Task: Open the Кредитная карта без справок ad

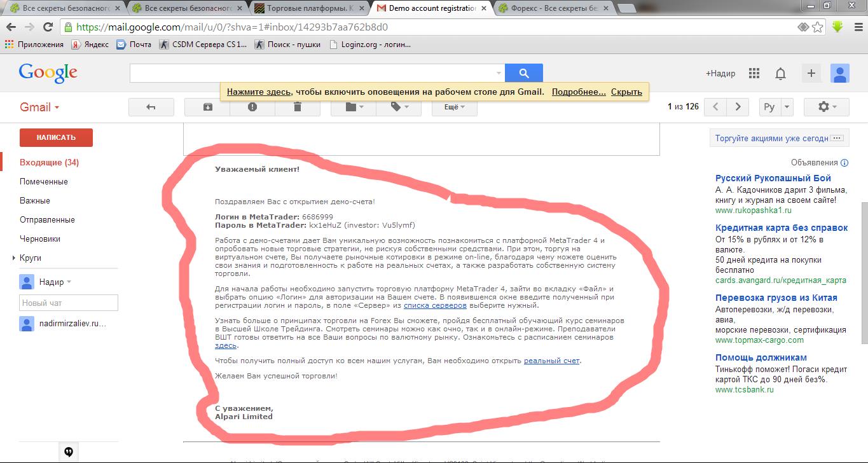Action: [x=782, y=228]
